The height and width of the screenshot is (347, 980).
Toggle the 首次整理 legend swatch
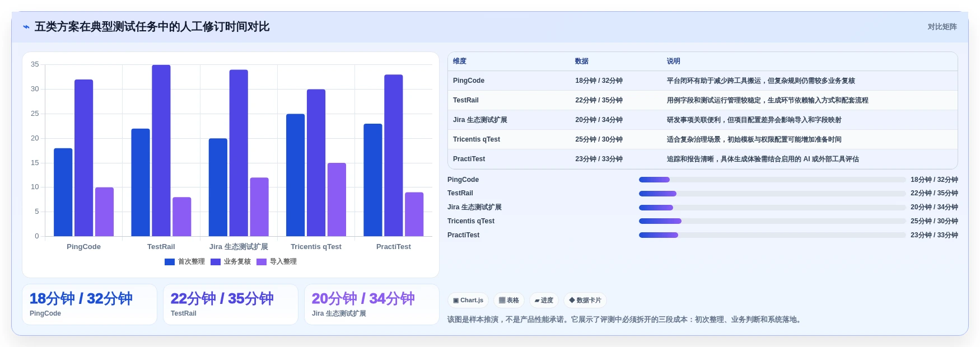(x=170, y=262)
